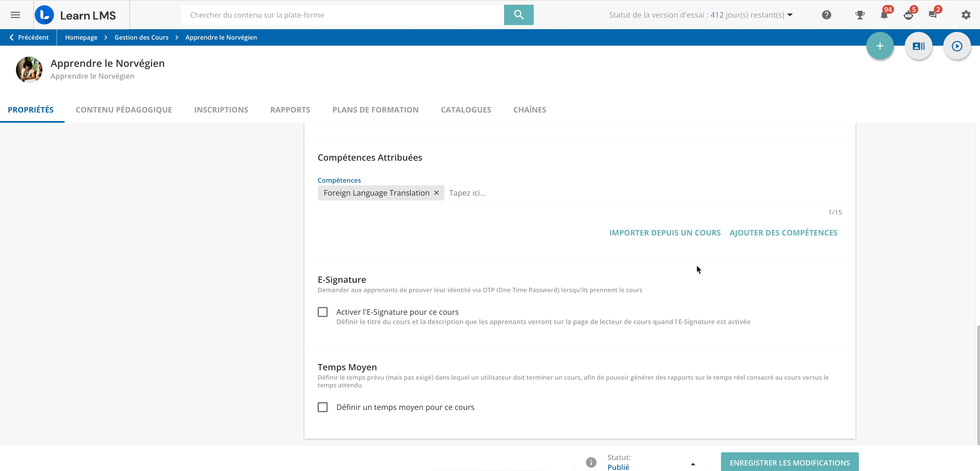Click Importer depuis un cours

coord(665,233)
